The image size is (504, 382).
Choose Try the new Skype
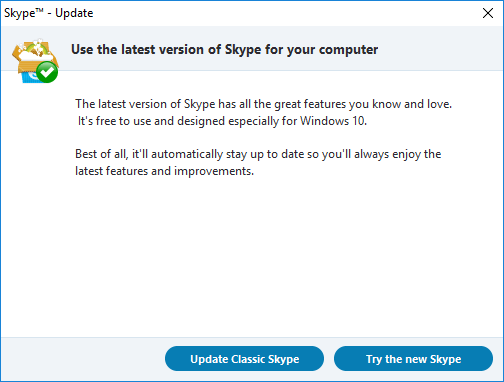pyautogui.click(x=413, y=359)
